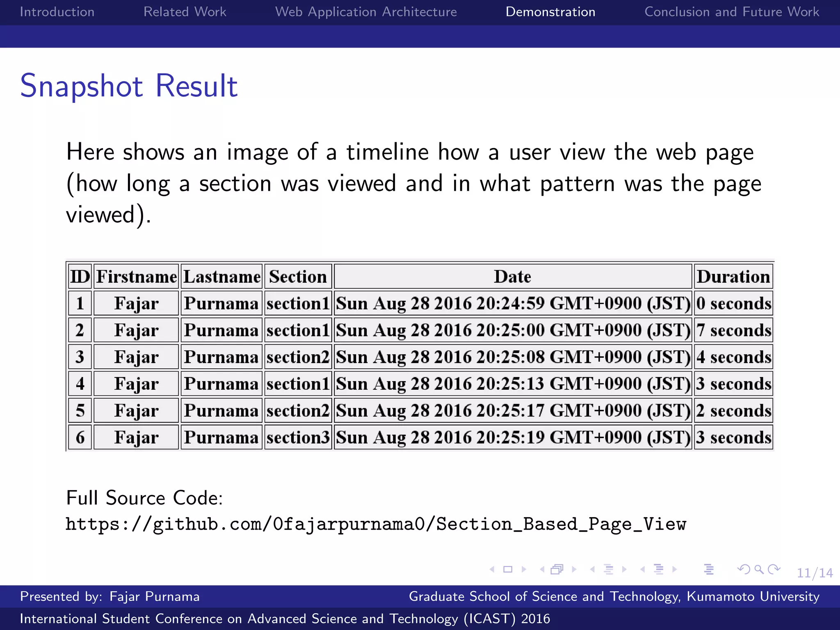Click the slide rectangle navigation icon
Image resolution: width=840 pixels, height=630 pixels.
click(x=508, y=569)
